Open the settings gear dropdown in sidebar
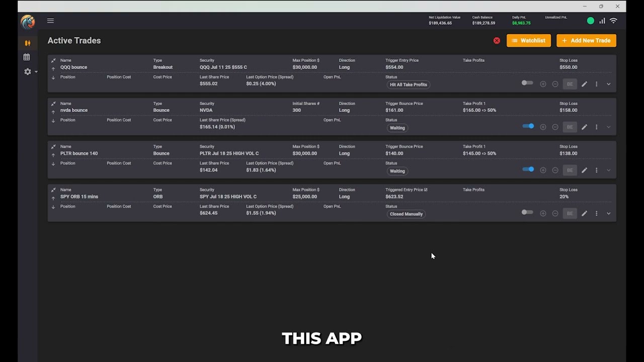644x362 pixels. point(30,72)
